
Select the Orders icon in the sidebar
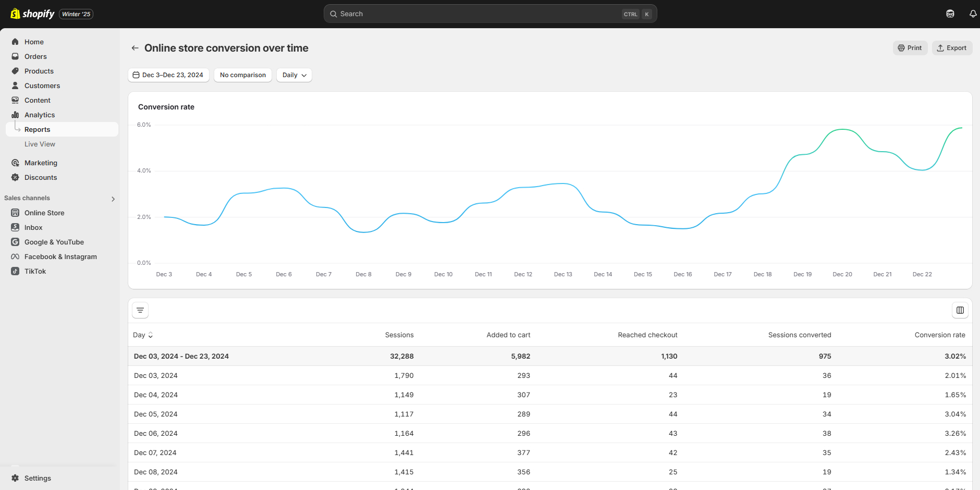(x=16, y=56)
